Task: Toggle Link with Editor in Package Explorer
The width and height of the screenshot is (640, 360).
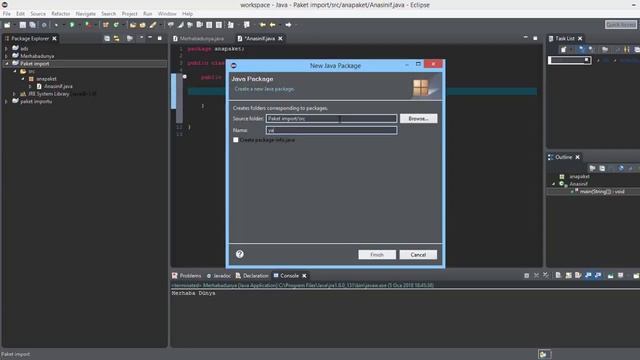Action: pos(117,38)
